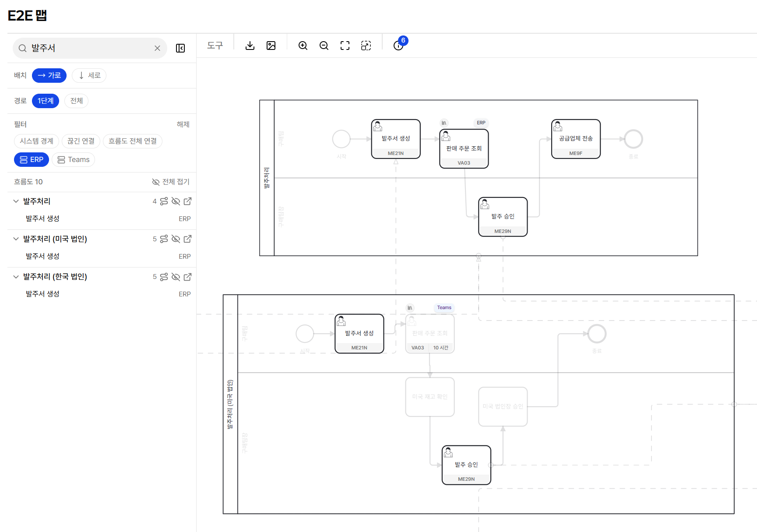The height and width of the screenshot is (532, 757).
Task: Click the fit-to-screen icon
Action: [345, 46]
